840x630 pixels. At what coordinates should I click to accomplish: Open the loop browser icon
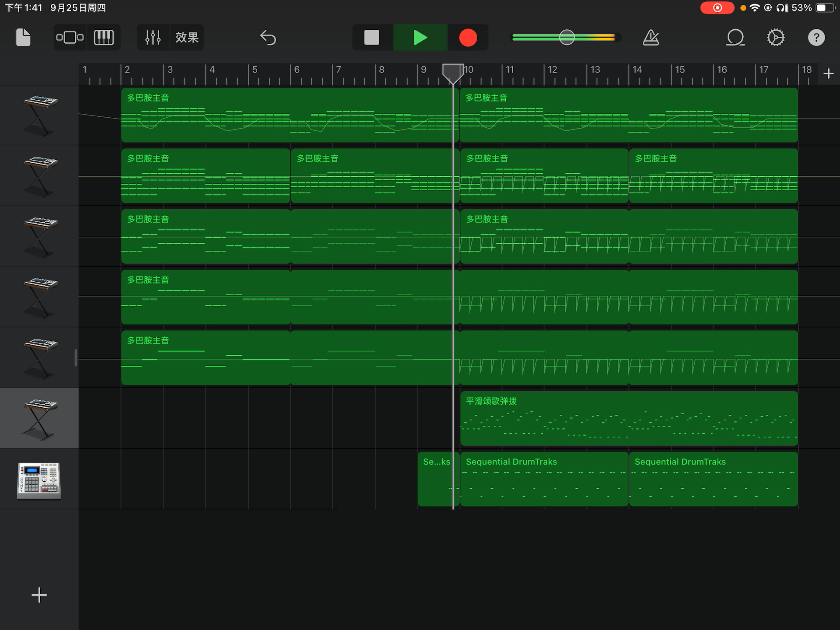pyautogui.click(x=735, y=38)
